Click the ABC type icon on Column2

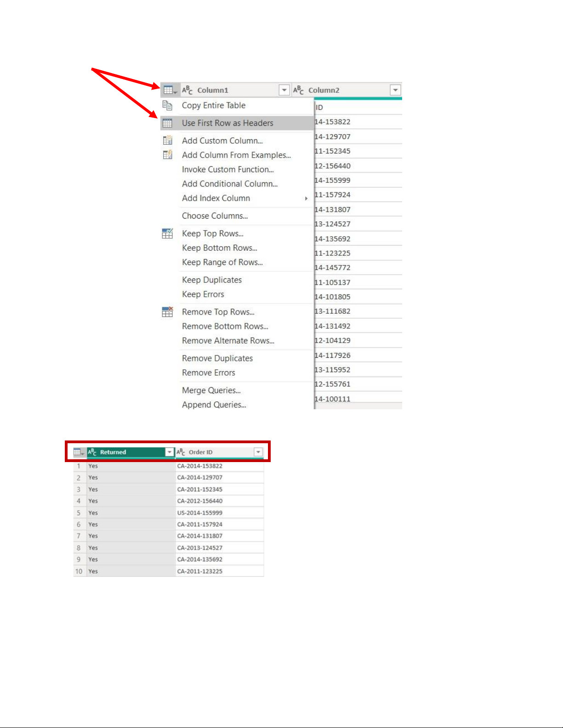pos(298,90)
